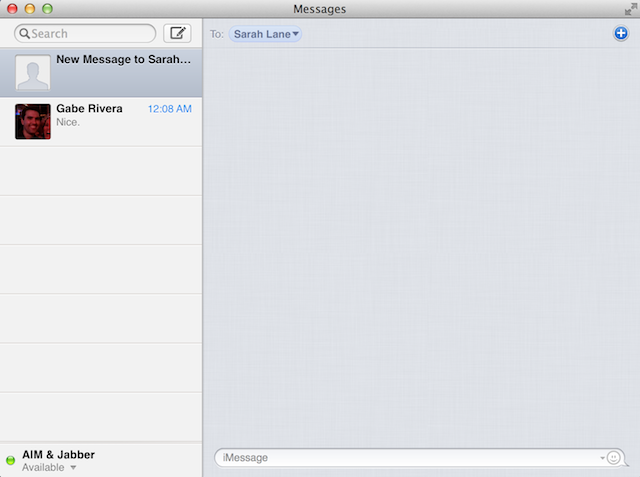Click the blue add recipient plus button
The width and height of the screenshot is (640, 477).
tap(621, 33)
